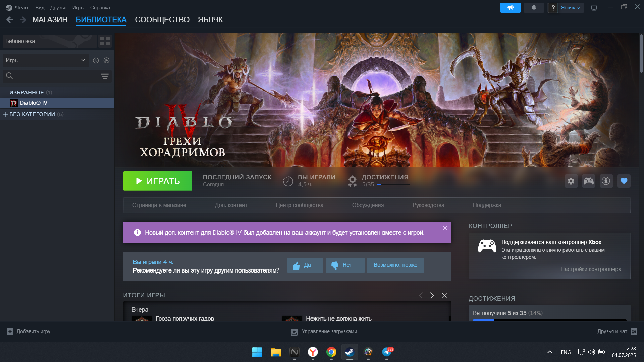644x362 pixels.
Task: Open Windows Start menu
Action: 257,352
